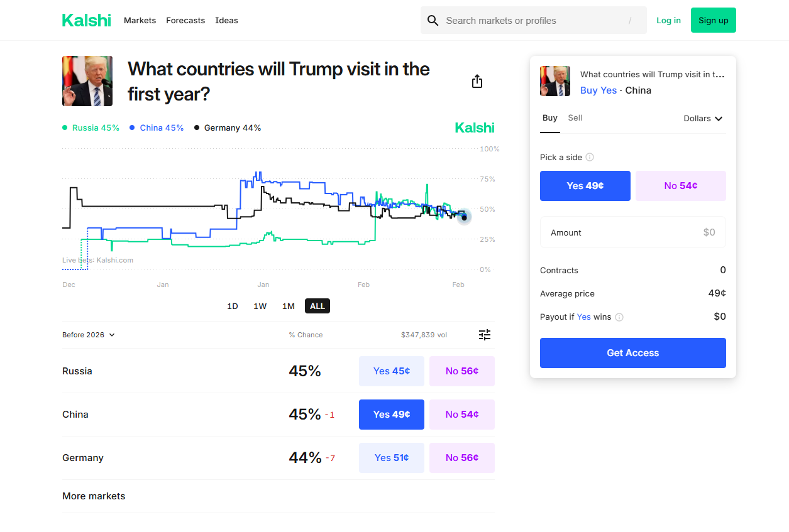
Task: Toggle Germany series in chart legend
Action: [x=228, y=128]
